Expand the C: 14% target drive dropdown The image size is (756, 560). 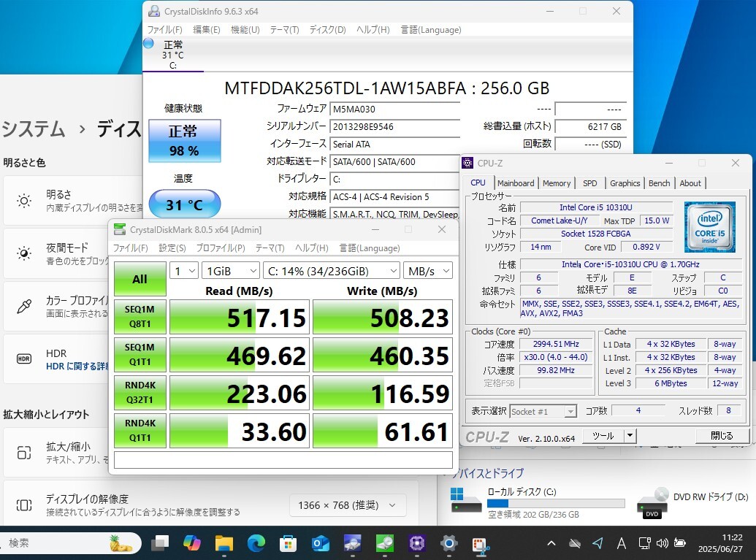pos(331,271)
